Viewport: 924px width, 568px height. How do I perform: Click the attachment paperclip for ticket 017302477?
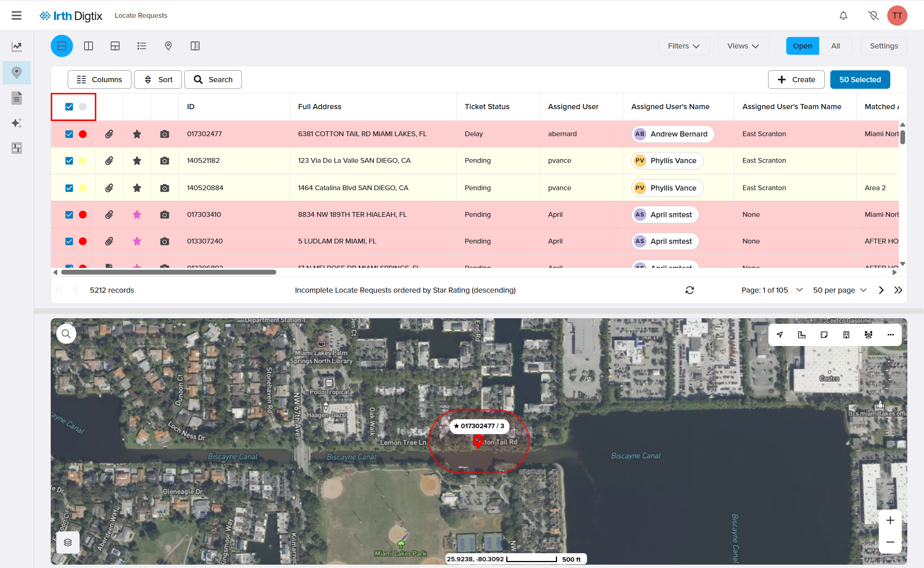[109, 134]
